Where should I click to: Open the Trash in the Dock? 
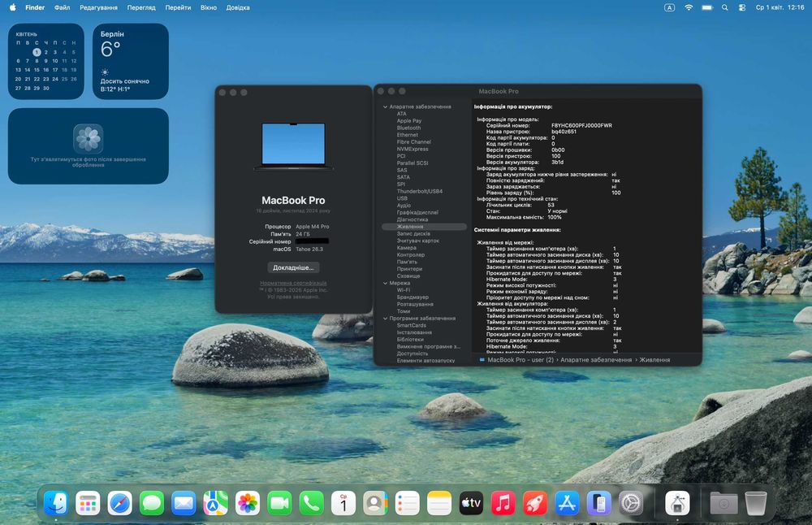[x=755, y=503]
